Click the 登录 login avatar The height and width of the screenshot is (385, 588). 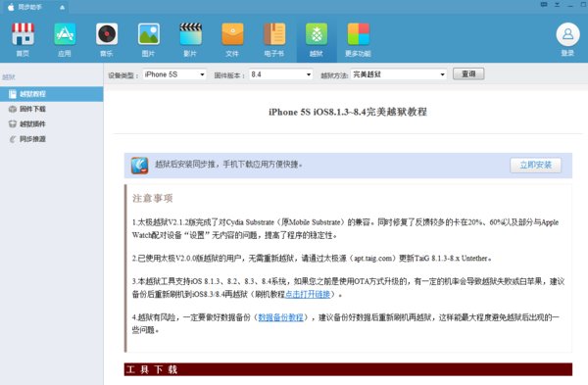(x=567, y=34)
